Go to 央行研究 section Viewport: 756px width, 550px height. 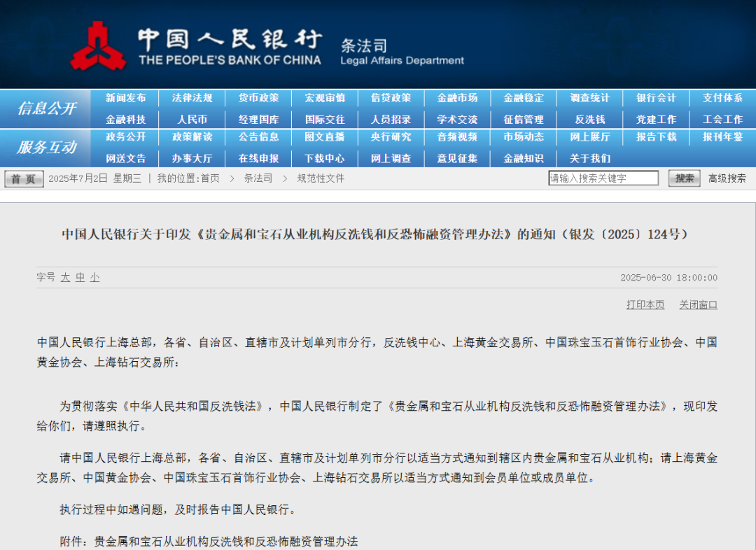click(391, 137)
